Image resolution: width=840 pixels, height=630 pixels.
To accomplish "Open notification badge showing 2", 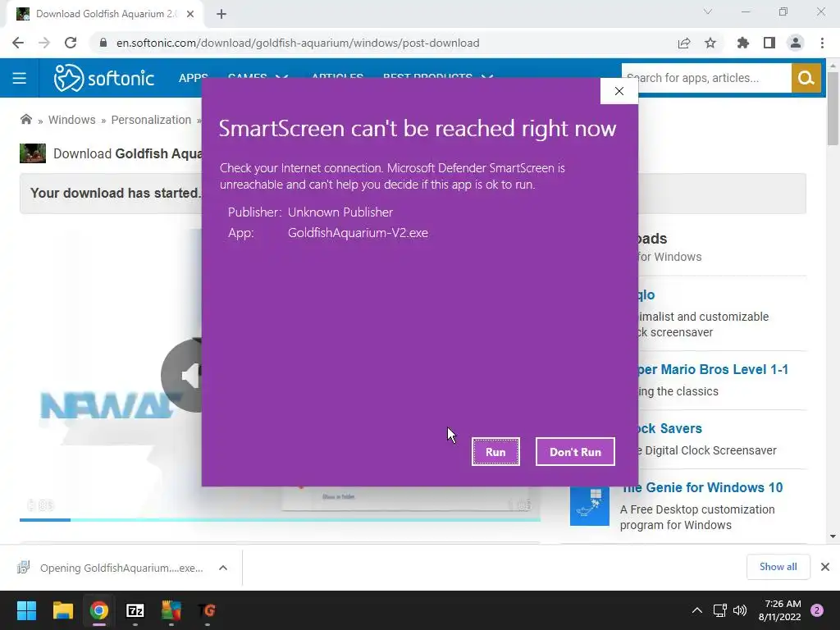I will (x=817, y=610).
